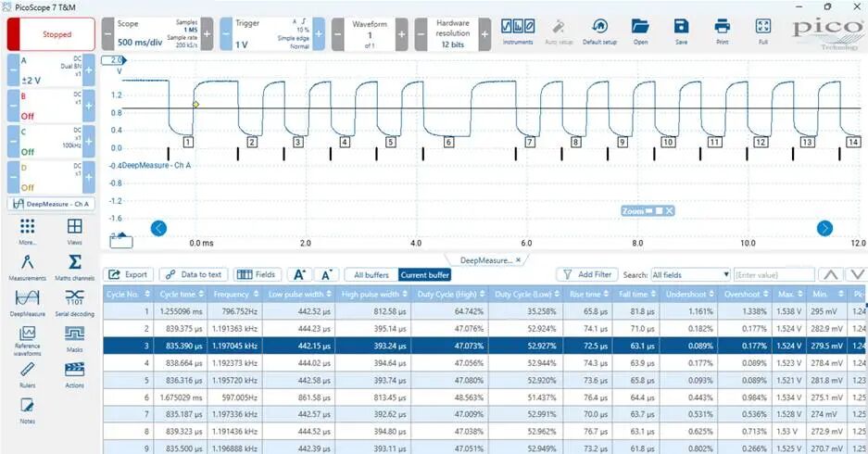Image resolution: width=868 pixels, height=454 pixels.
Task: Click the Stopped run/stop button
Action: [51, 33]
